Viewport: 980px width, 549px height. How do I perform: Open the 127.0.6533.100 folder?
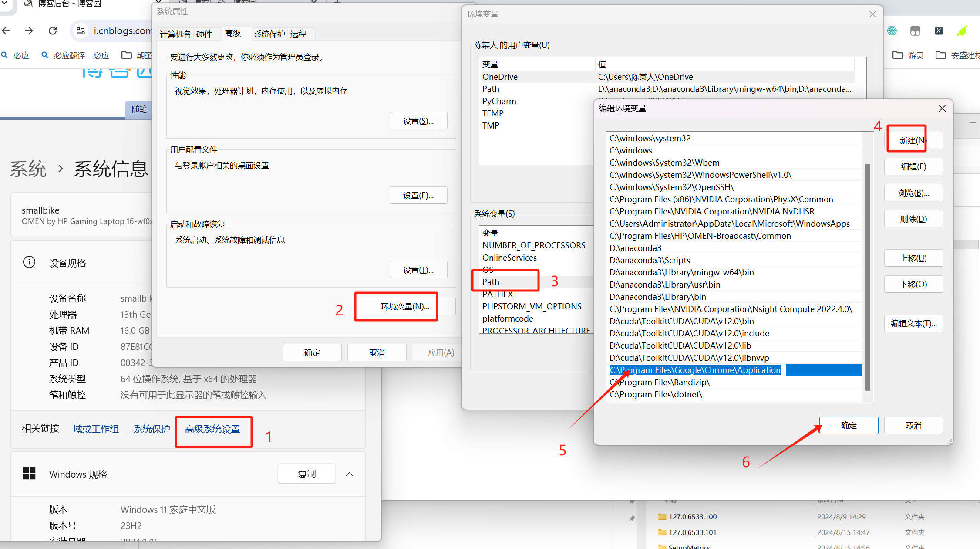[x=693, y=517]
